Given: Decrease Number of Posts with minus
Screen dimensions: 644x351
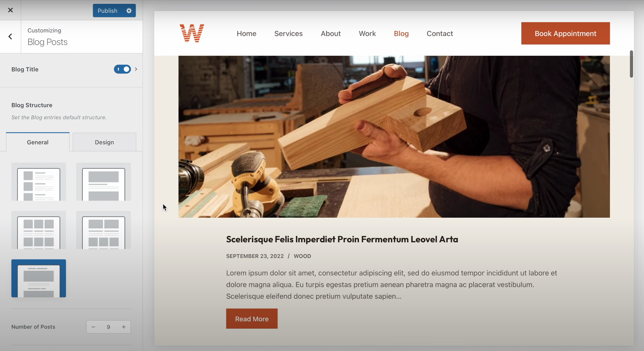Looking at the screenshot, I should point(93,327).
